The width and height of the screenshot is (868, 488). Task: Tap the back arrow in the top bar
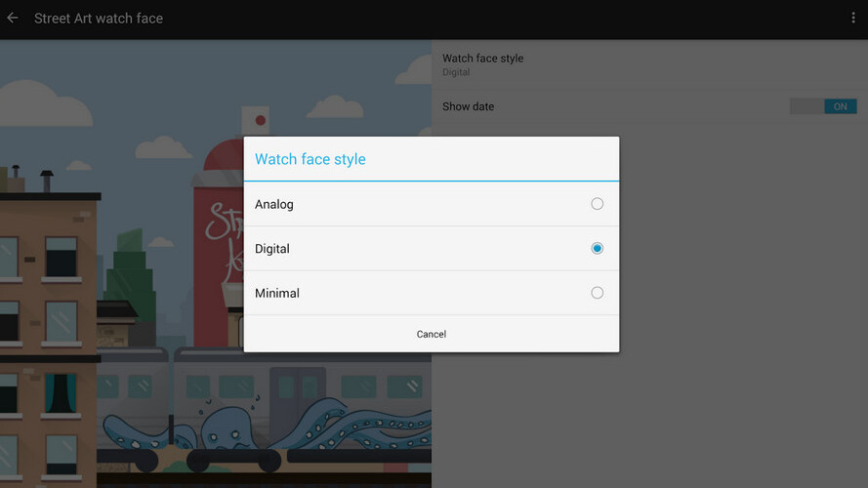click(13, 19)
